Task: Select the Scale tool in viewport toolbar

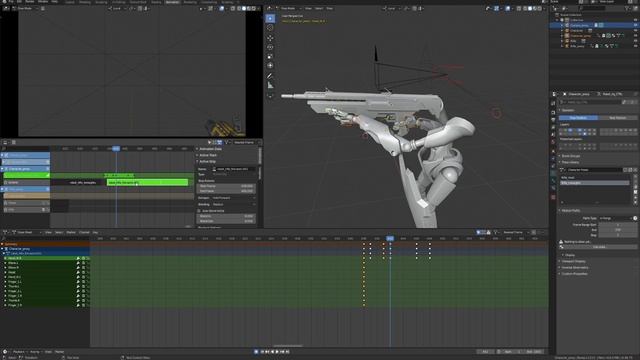Action: pyautogui.click(x=270, y=56)
